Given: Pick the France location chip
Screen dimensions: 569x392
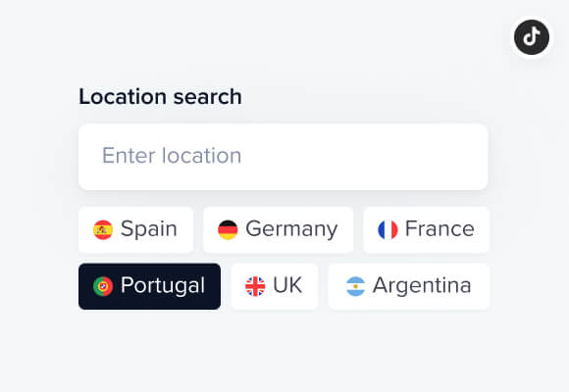Looking at the screenshot, I should [427, 230].
